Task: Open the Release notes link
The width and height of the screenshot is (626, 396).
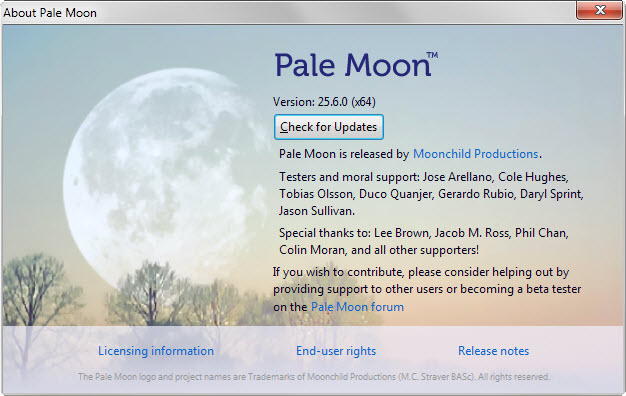Action: click(493, 351)
